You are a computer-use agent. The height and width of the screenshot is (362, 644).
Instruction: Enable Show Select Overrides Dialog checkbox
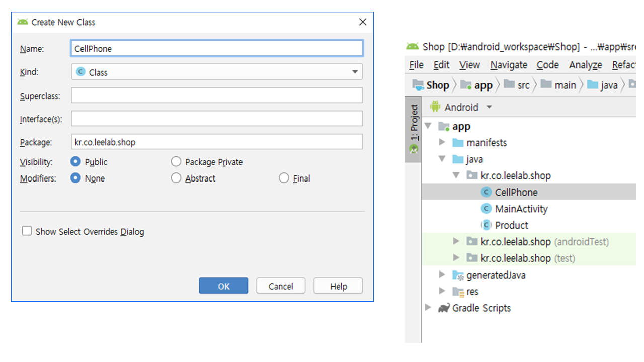tap(27, 231)
